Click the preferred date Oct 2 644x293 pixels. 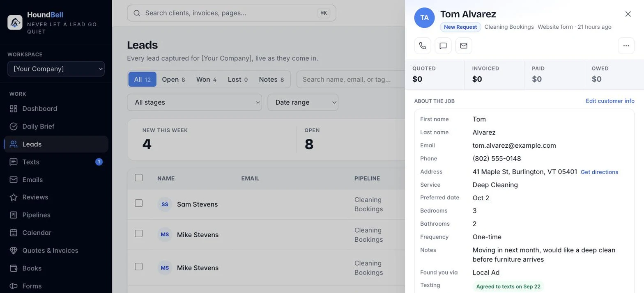click(481, 198)
